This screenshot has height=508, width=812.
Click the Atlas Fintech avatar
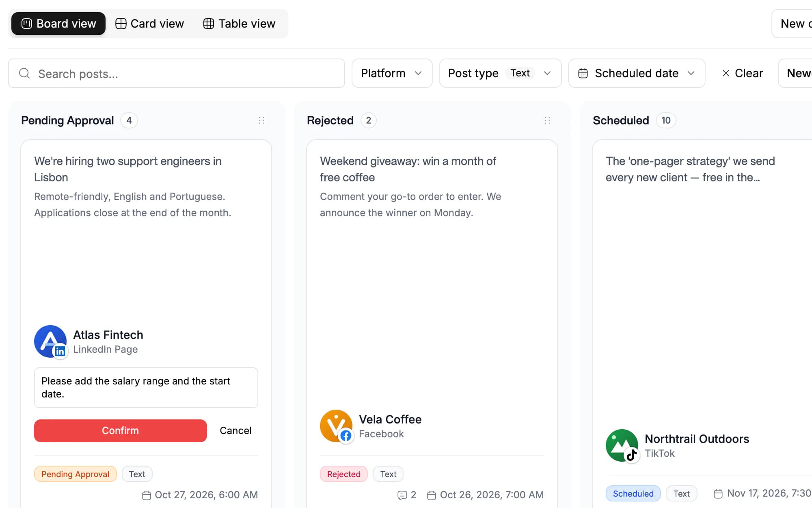50,341
